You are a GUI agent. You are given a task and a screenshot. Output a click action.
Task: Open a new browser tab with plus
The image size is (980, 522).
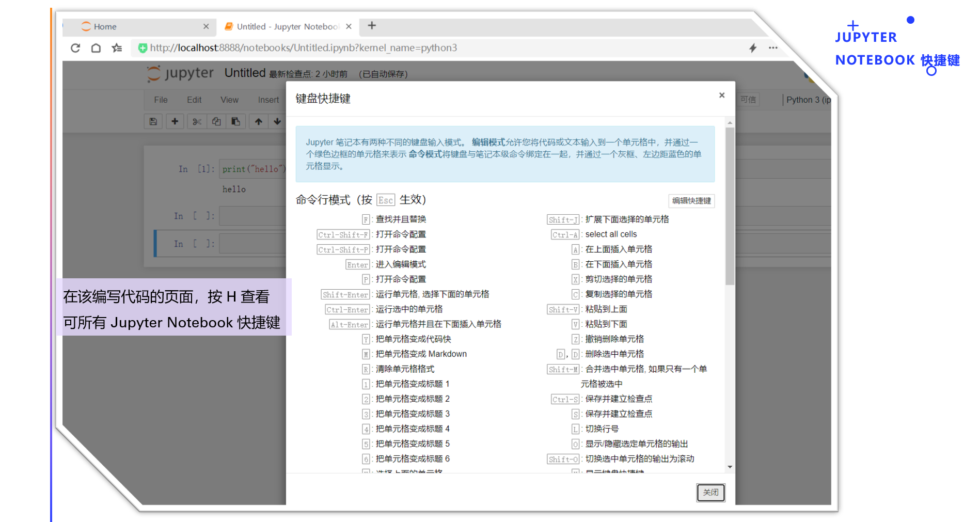click(x=372, y=25)
